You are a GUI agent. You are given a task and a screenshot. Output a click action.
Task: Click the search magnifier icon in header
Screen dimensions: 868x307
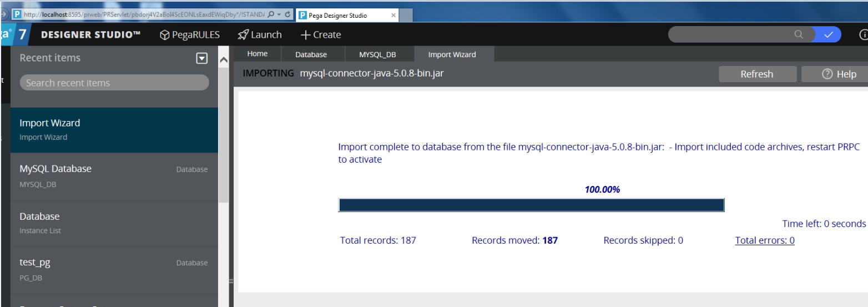tap(799, 34)
